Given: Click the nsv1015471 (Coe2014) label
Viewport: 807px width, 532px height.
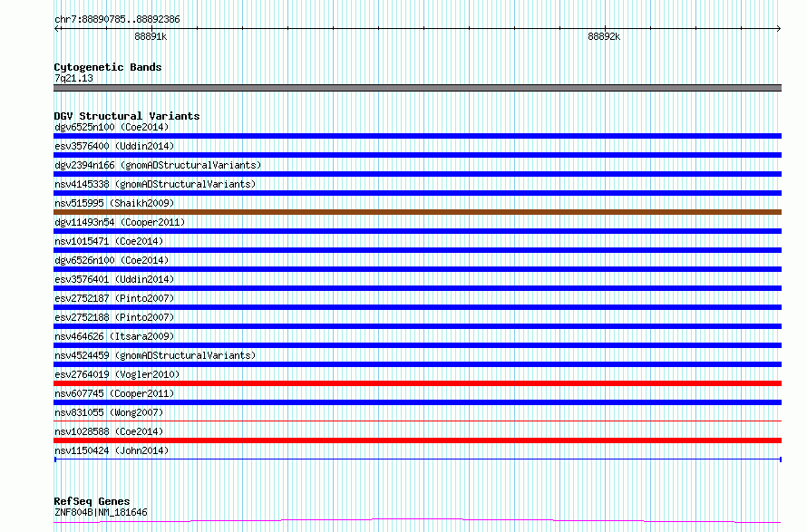Looking at the screenshot, I should (109, 241).
